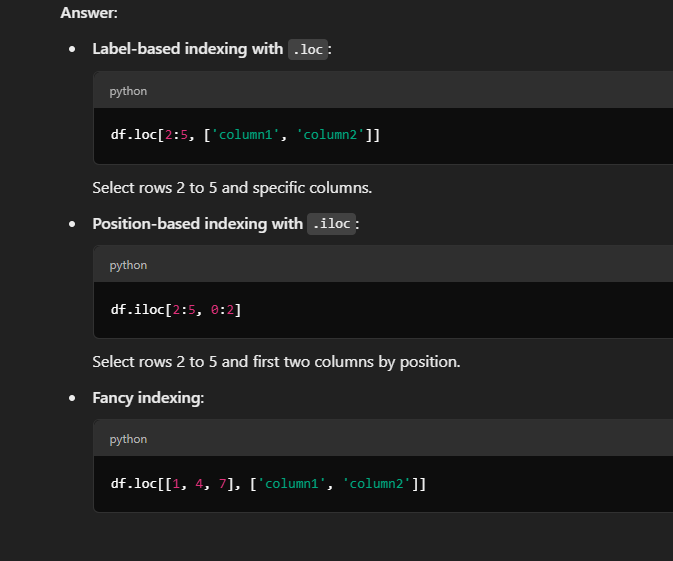
Task: Click 'Select rows 2 to 5 and specific columns' text
Action: pyautogui.click(x=232, y=188)
